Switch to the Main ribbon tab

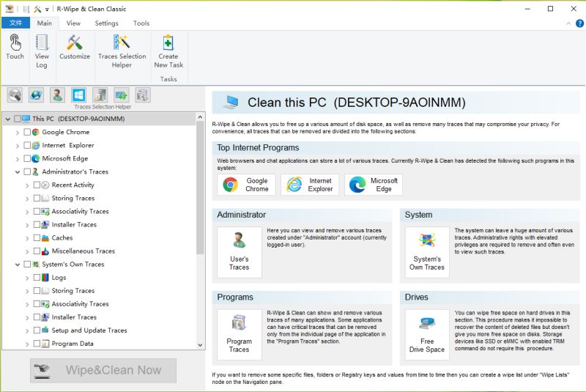click(45, 23)
